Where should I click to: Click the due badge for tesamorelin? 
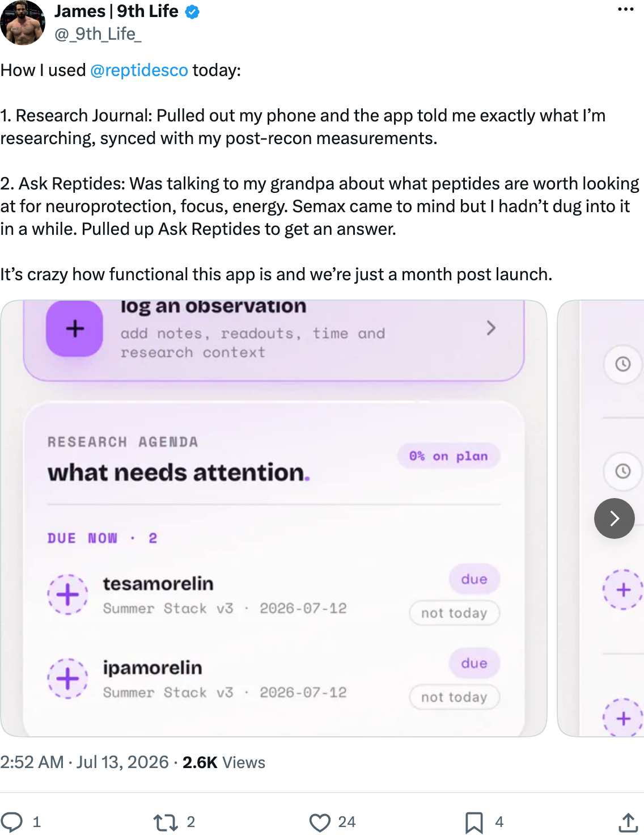coord(474,579)
